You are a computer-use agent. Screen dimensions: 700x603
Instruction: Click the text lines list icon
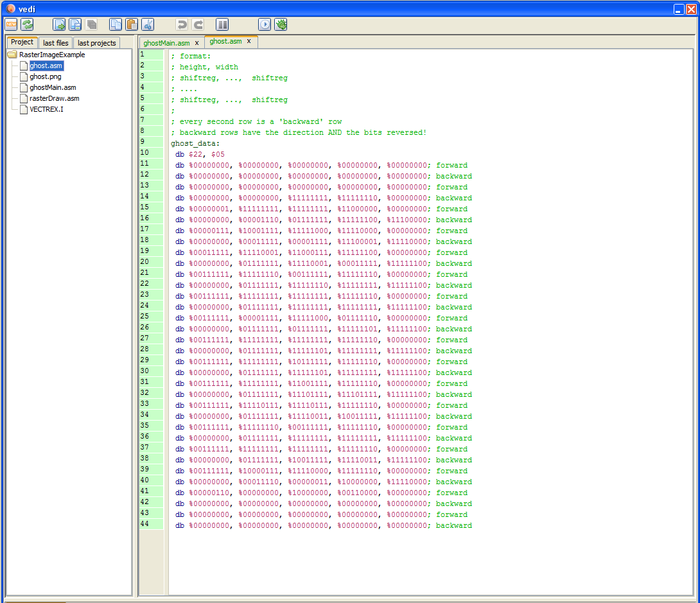click(x=222, y=24)
